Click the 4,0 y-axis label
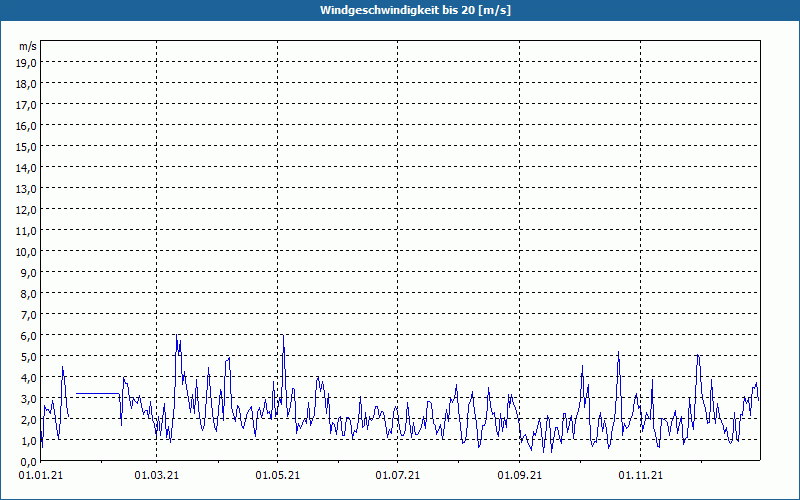This screenshot has width=800, height=500. point(28,378)
